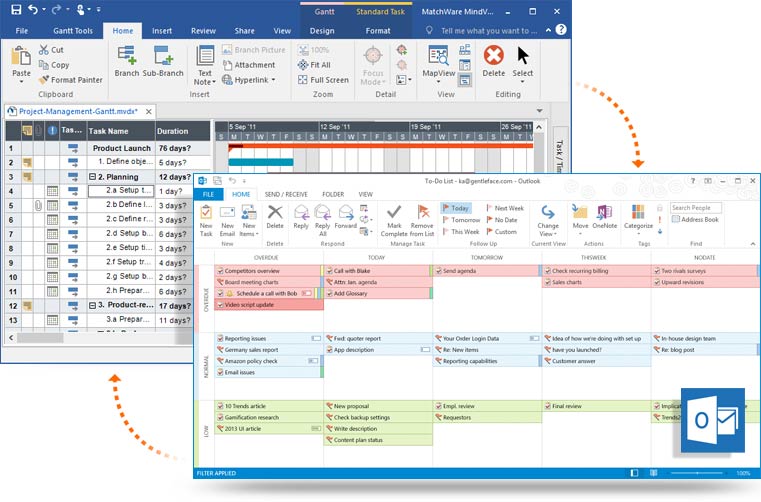Collapse the 3. Product-re... task group
The height and width of the screenshot is (502, 761).
[92, 305]
